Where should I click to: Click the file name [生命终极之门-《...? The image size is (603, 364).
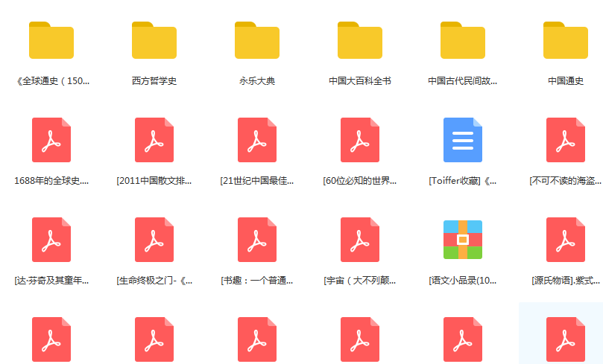point(154,281)
